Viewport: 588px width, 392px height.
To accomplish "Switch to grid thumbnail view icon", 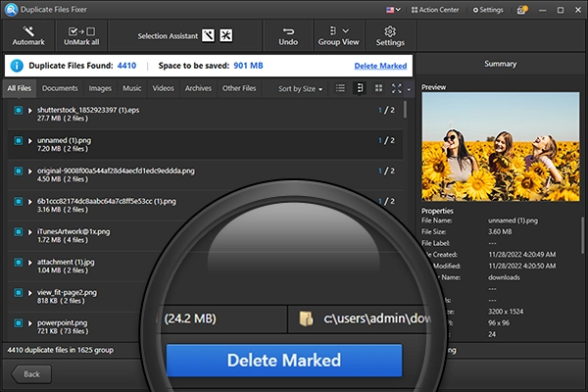I will 378,88.
